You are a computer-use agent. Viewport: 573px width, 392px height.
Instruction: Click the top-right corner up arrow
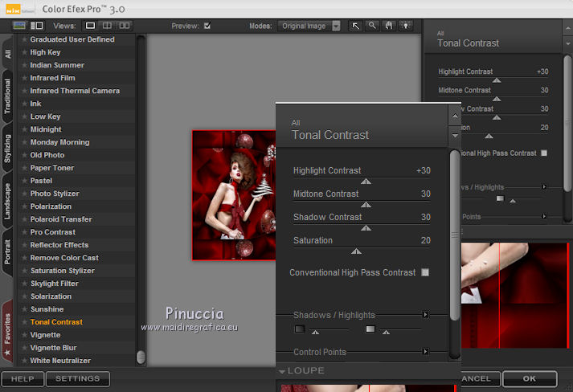tap(567, 28)
